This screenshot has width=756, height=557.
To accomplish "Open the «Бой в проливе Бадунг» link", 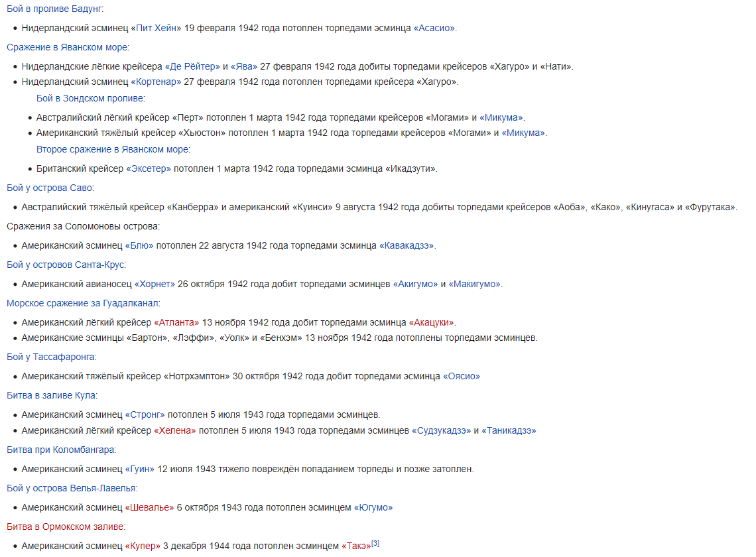I will [54, 9].
